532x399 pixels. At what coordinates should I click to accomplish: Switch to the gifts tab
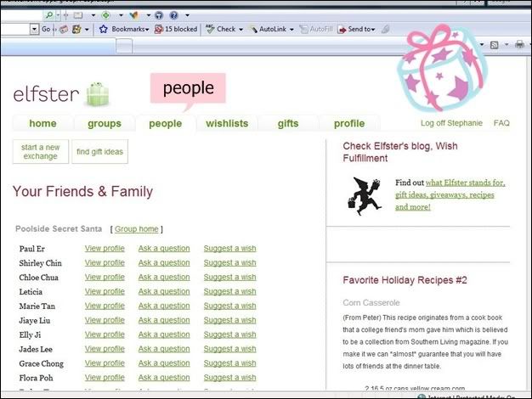pos(288,123)
